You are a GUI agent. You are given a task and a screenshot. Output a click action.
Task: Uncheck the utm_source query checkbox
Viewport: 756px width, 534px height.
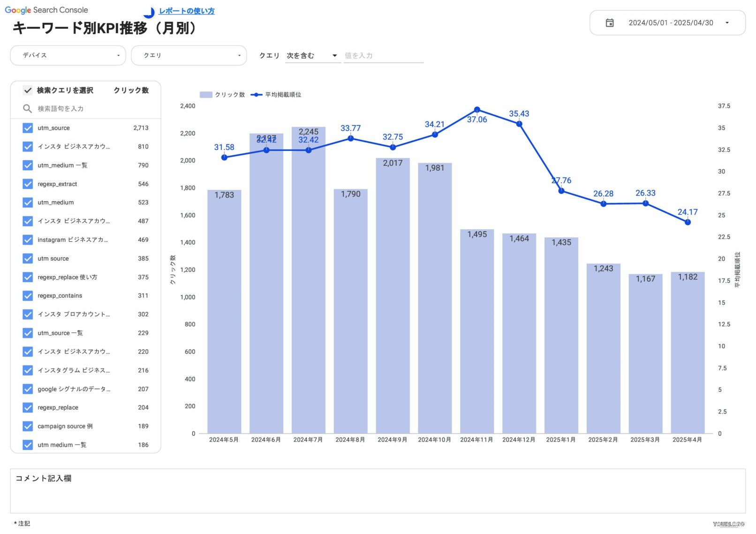(x=28, y=128)
